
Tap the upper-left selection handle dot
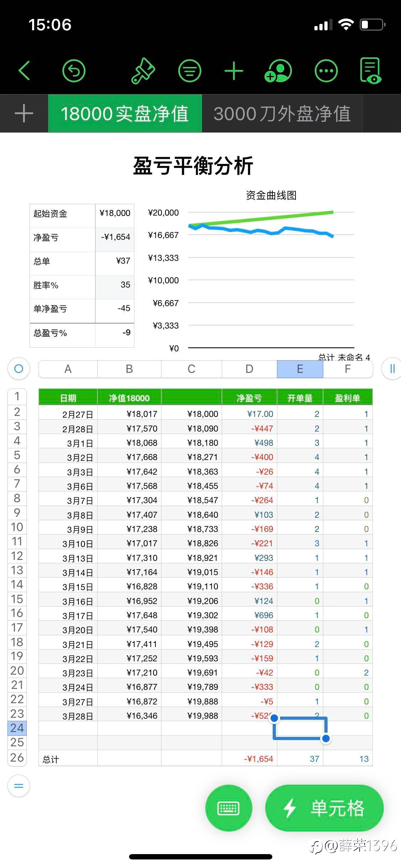274,718
